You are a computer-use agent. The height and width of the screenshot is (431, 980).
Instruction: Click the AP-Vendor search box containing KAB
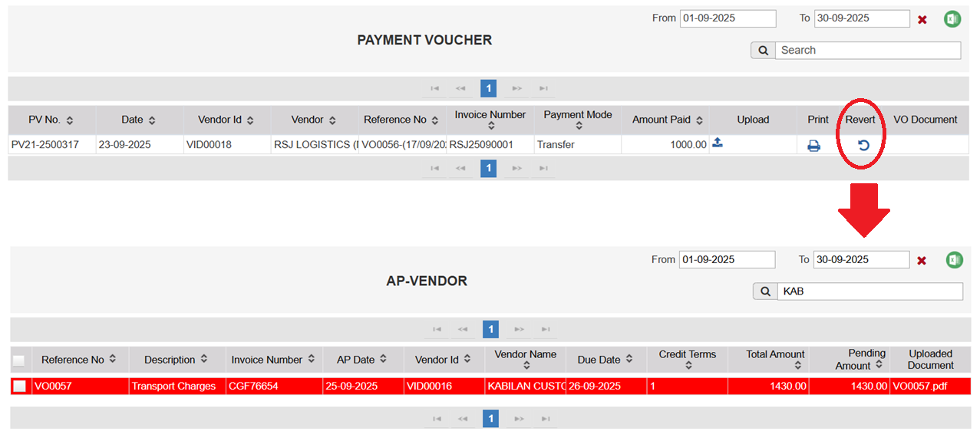pos(869,291)
